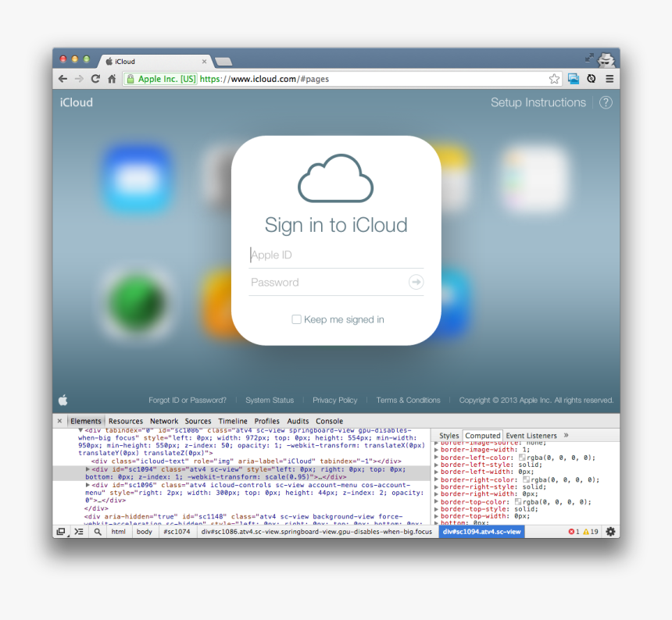
Task: Open the Sources panel
Action: pos(198,421)
